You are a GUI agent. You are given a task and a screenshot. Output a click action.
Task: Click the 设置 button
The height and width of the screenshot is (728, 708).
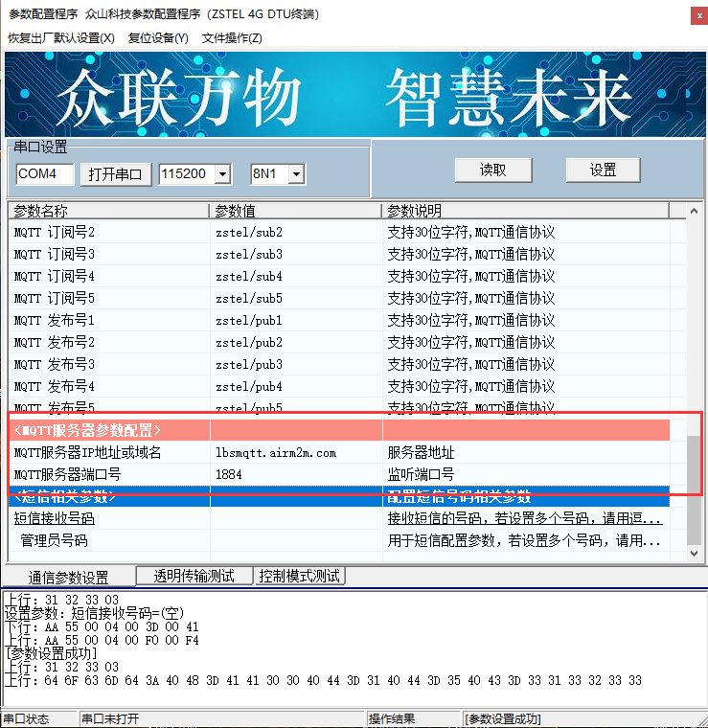click(x=603, y=170)
